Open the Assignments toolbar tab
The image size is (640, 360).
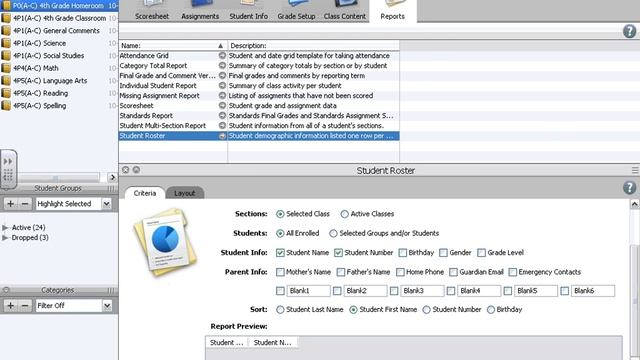[x=200, y=11]
